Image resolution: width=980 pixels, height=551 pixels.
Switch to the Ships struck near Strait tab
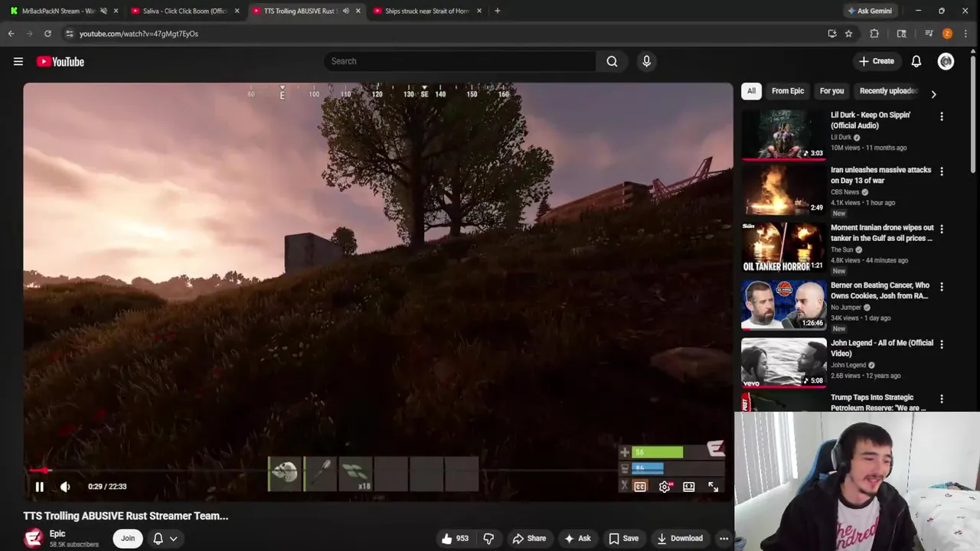tap(427, 11)
